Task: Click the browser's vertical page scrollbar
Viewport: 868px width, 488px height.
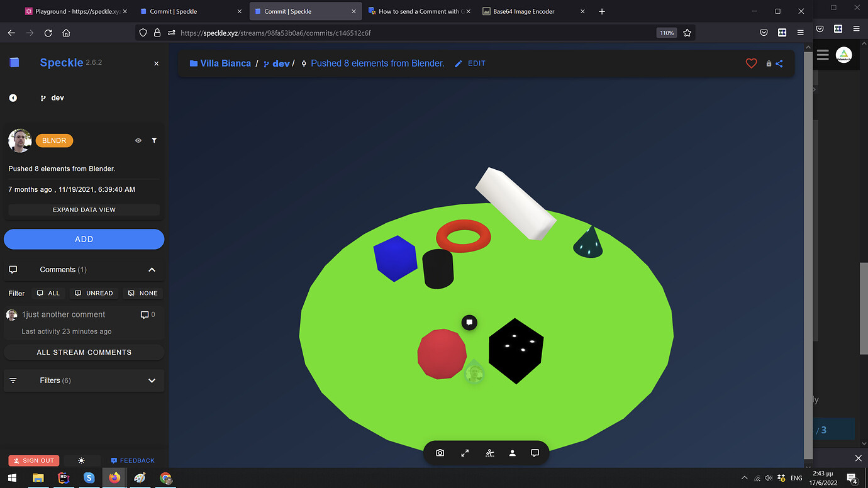Action: 808,252
